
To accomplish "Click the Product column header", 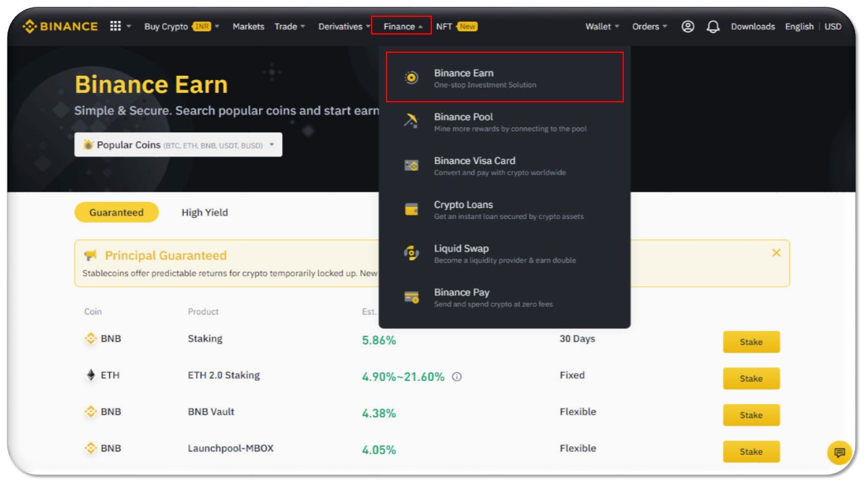I will pyautogui.click(x=203, y=312).
